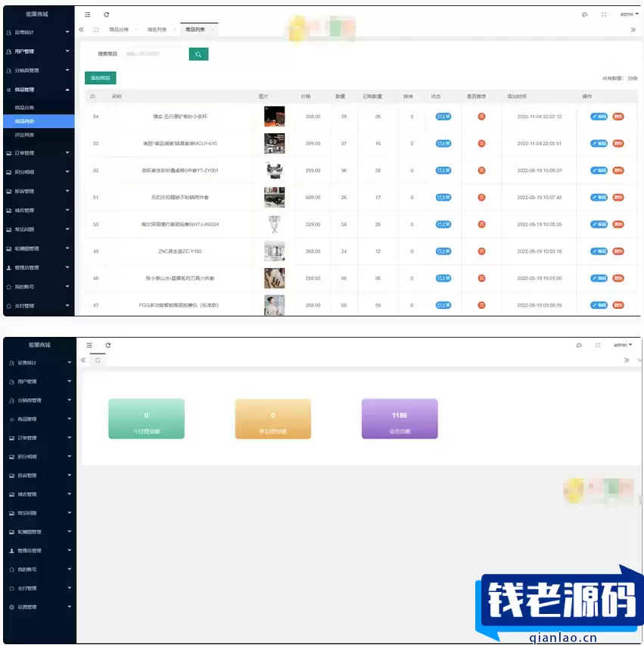Screen dimensions: 644x645
Task: Theme icon beside fullscreen on product list screen
Action: [x=584, y=14]
